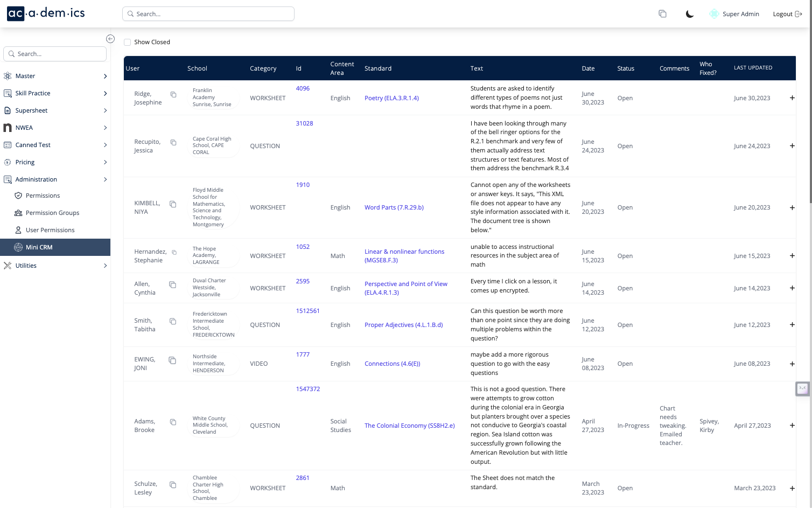Click the NWEA logo icon in sidebar
The image size is (812, 508).
pyautogui.click(x=8, y=128)
